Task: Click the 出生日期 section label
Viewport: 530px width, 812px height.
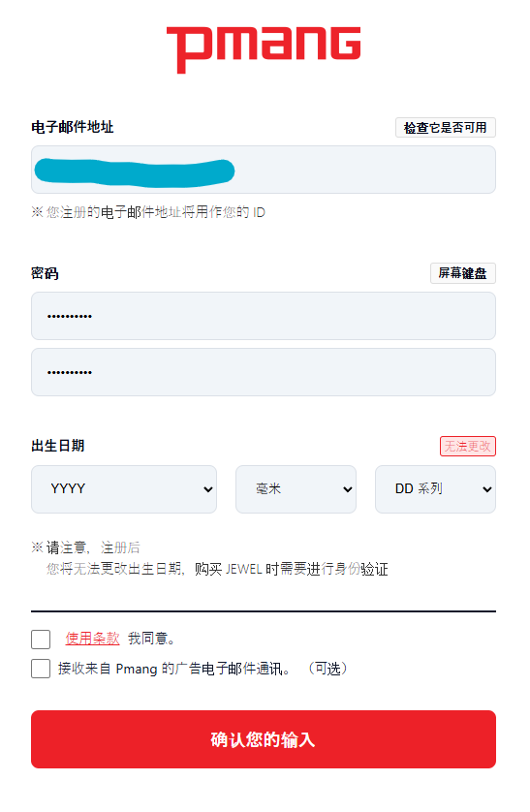Action: pyautogui.click(x=57, y=446)
